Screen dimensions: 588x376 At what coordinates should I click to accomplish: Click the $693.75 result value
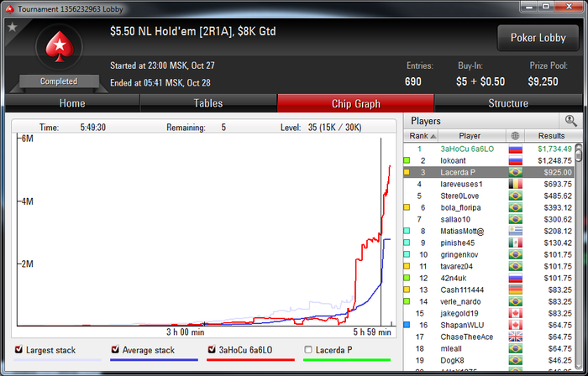pos(558,185)
